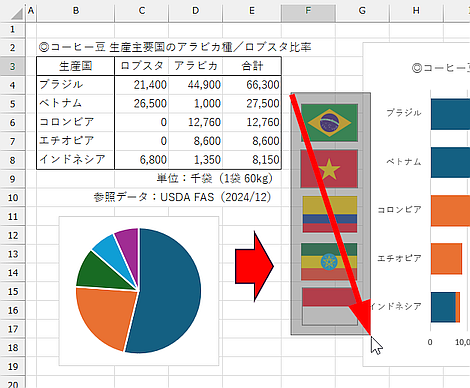The image size is (470, 388).
Task: Select column C header
Action: 142,11
